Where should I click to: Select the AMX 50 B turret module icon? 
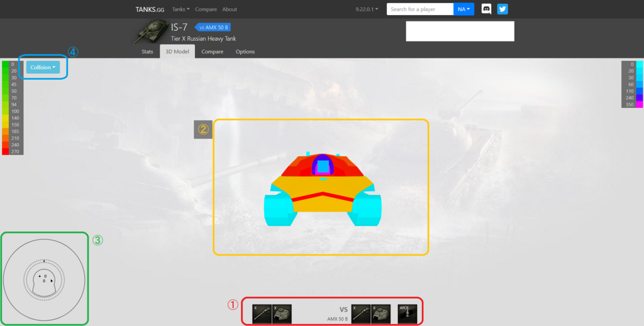381,313
